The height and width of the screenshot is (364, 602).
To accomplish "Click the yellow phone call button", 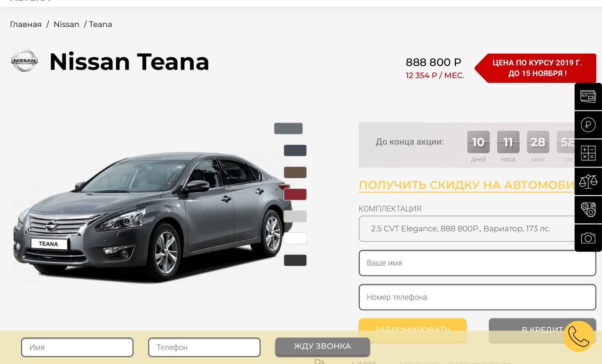I will (x=578, y=336).
